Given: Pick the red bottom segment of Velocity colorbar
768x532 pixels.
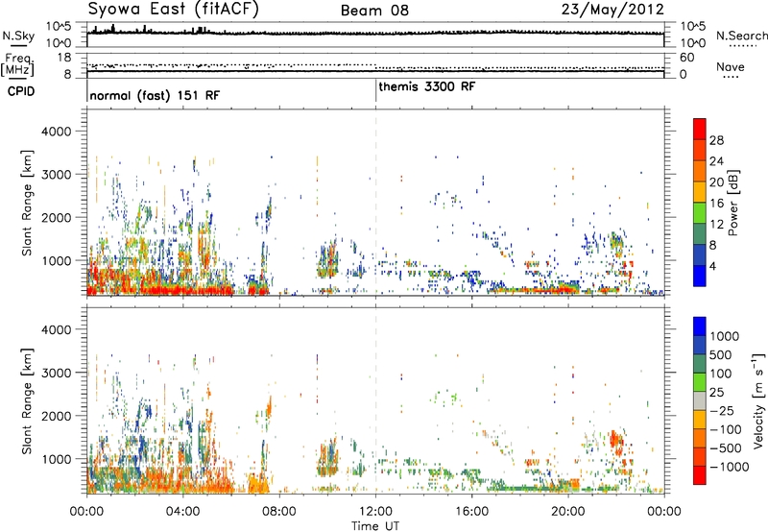Looking at the screenshot, I should (700, 475).
